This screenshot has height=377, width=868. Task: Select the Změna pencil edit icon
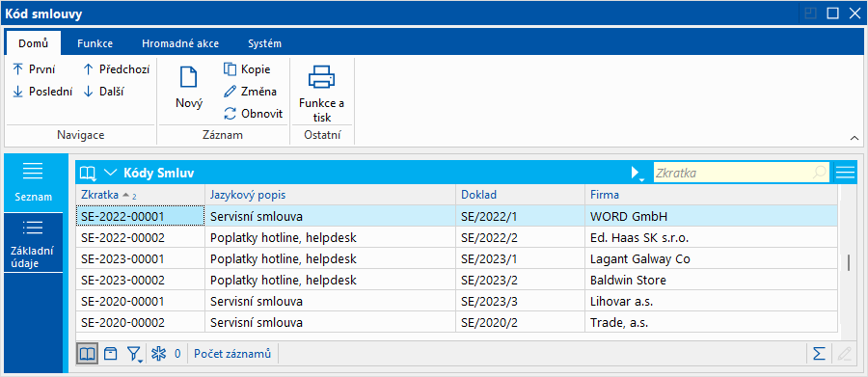tap(230, 92)
